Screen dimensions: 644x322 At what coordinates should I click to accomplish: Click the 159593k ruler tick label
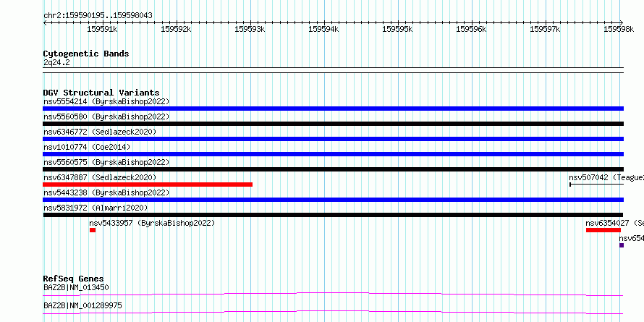250,29
